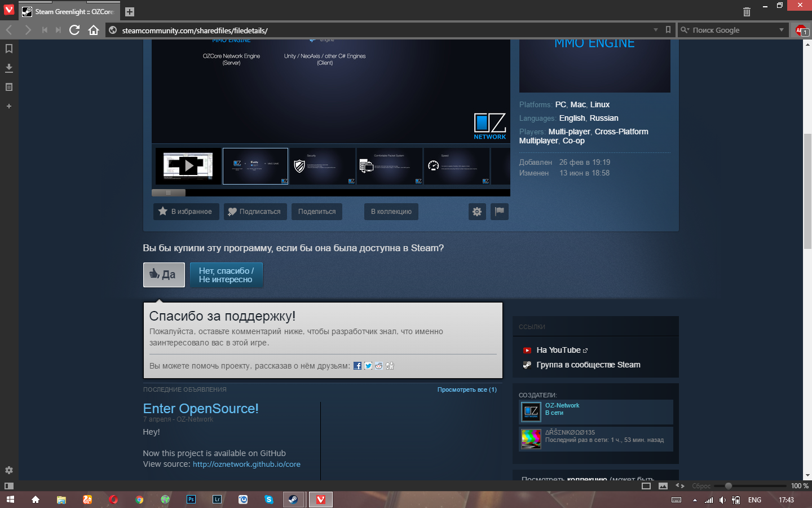Go back to the previous page
812x508 pixels.
click(9, 30)
